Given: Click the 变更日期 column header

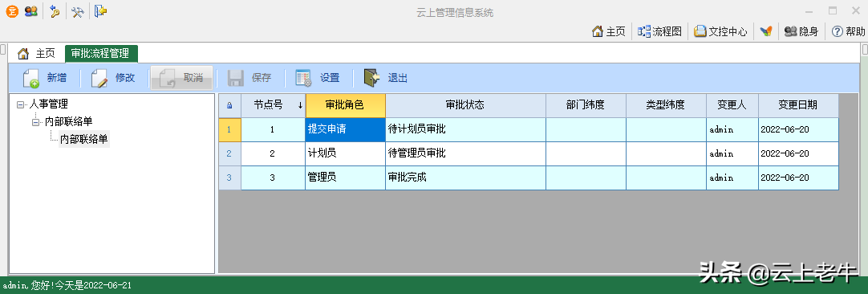Looking at the screenshot, I should (798, 105).
